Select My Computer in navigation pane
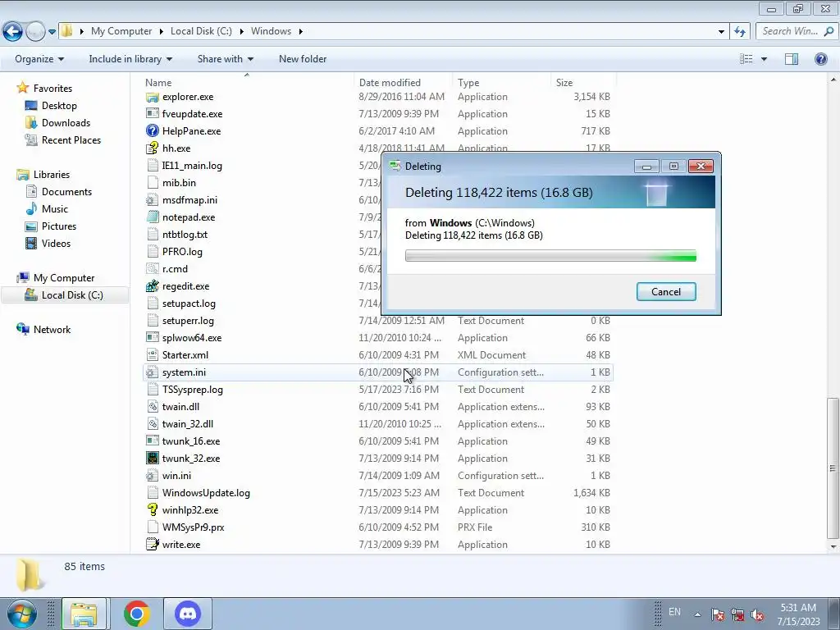 (x=64, y=278)
